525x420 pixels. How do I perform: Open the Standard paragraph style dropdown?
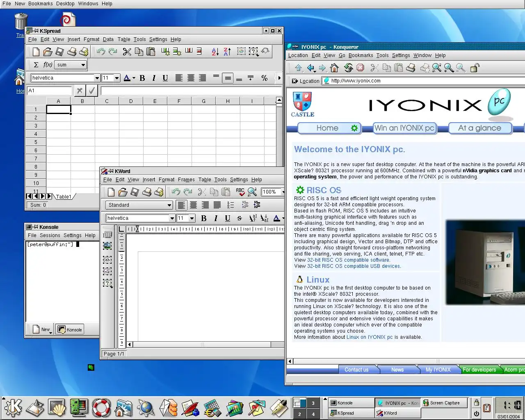169,205
